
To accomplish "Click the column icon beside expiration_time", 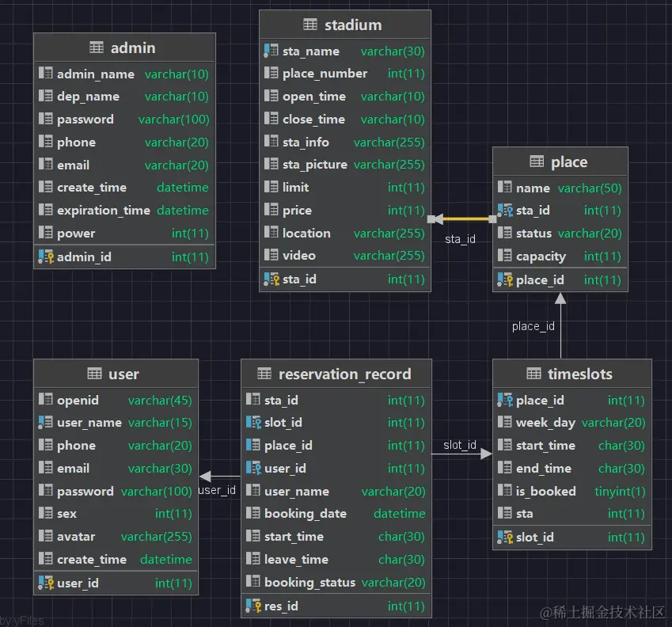I will 45,210.
